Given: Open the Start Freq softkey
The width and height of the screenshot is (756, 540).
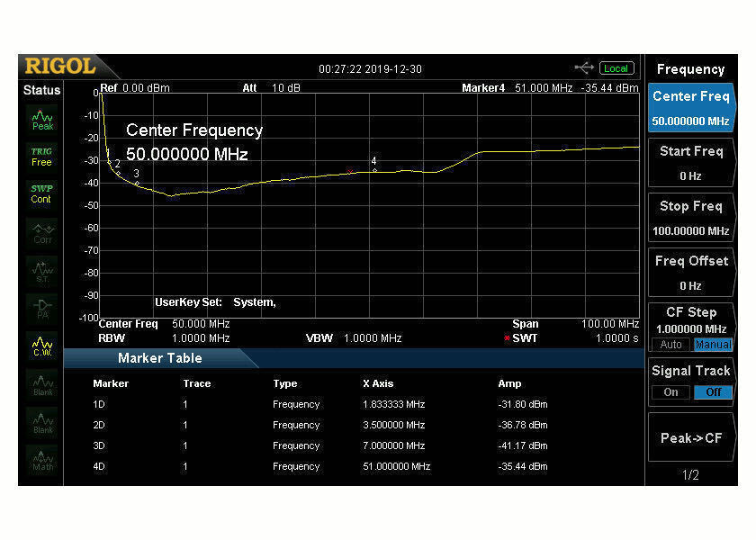Looking at the screenshot, I should click(691, 163).
